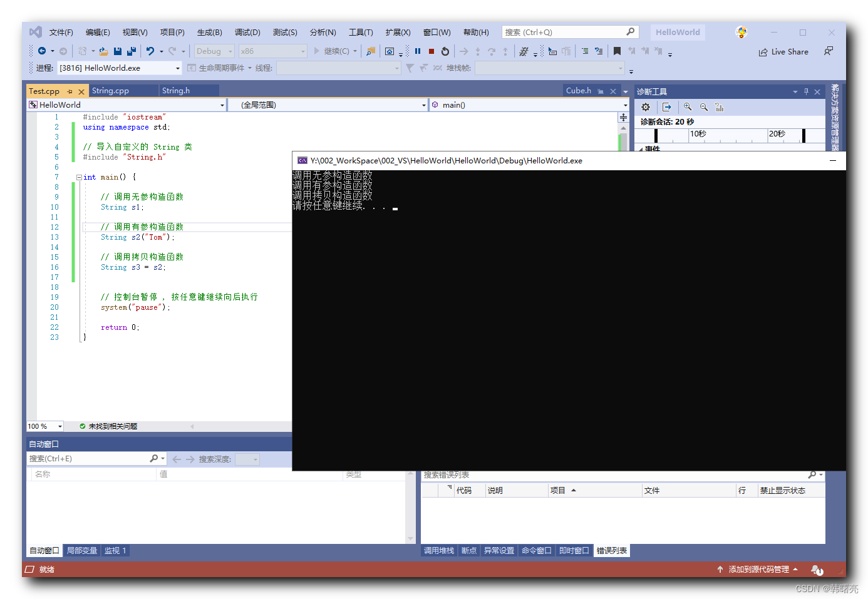Open the feedback icon at top right
Screen dimensions: 868x599
click(x=829, y=51)
